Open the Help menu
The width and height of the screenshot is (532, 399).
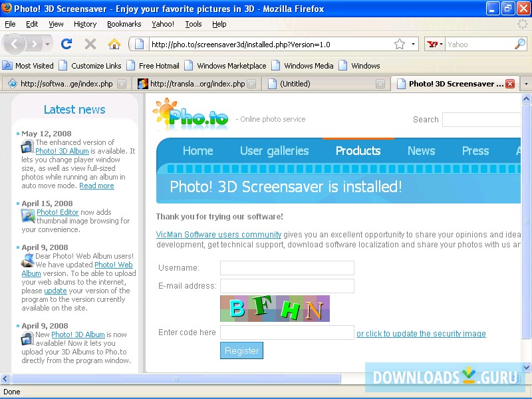pos(219,24)
